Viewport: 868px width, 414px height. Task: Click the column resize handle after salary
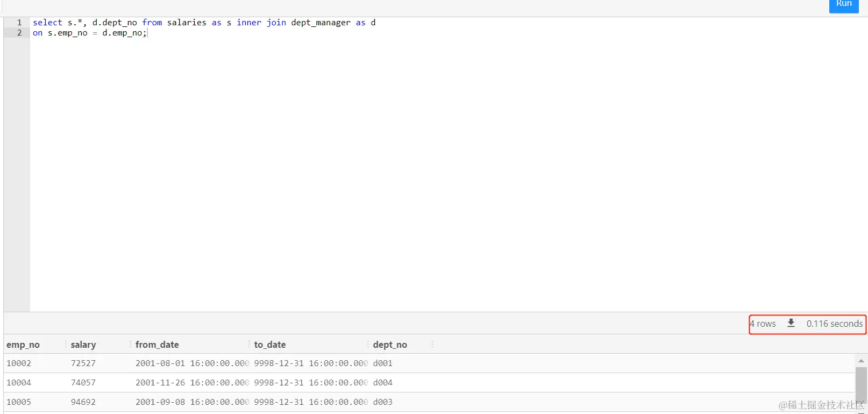(x=130, y=345)
